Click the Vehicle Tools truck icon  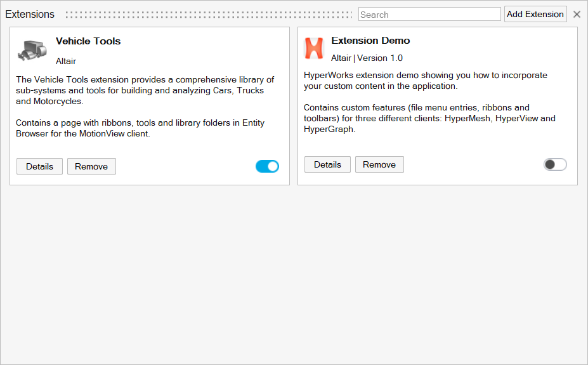[x=32, y=50]
